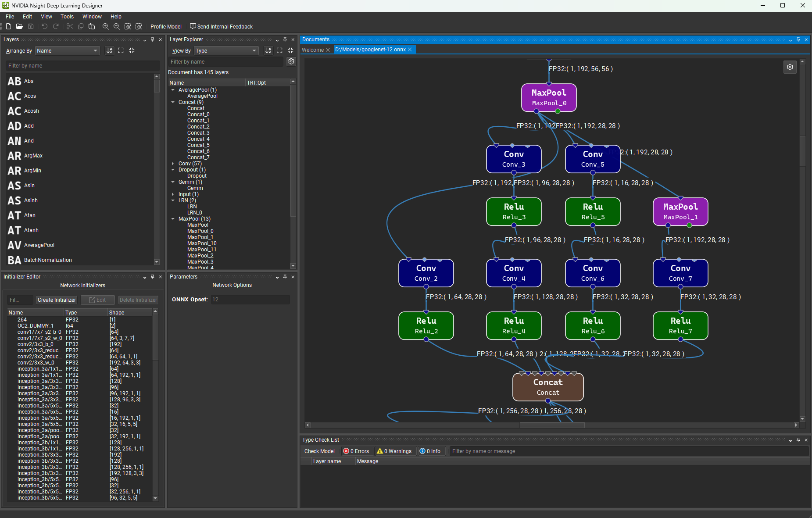Open the View By Type dropdown

point(225,50)
